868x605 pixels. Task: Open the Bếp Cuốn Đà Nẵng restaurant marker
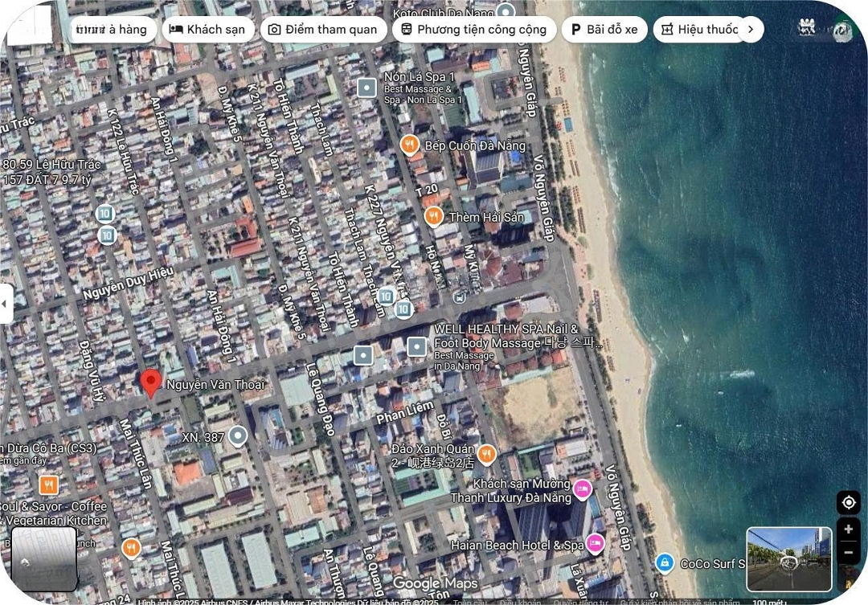410,145
